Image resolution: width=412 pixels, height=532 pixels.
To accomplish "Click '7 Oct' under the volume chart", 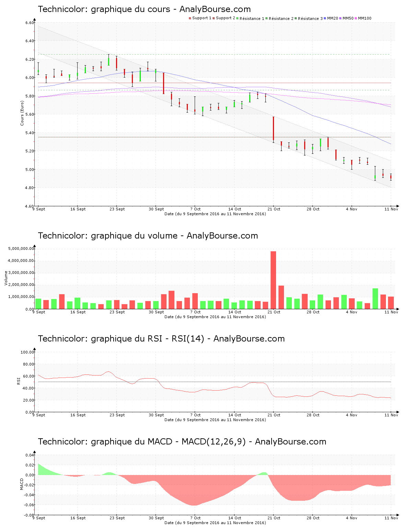I will [195, 312].
